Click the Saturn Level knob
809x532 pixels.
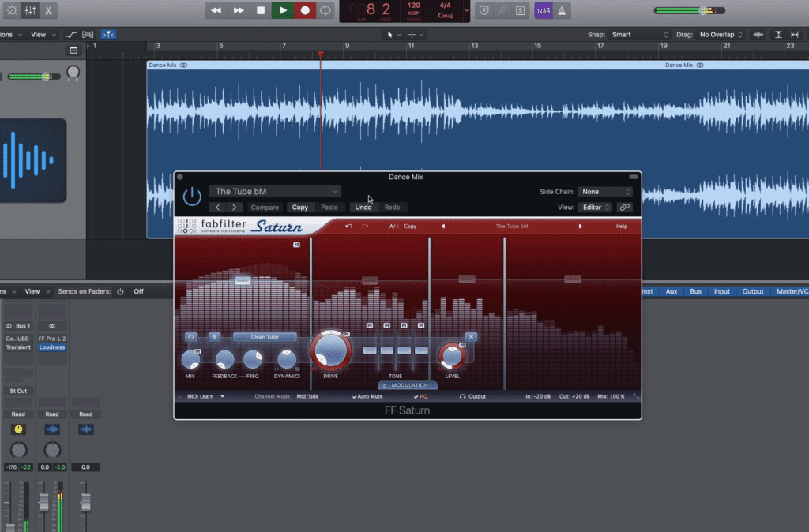[452, 356]
